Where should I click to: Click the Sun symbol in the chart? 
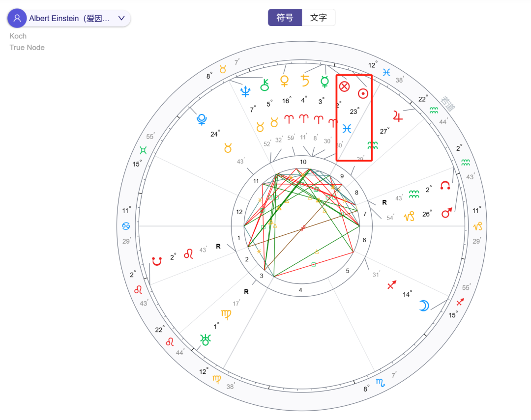click(x=362, y=93)
